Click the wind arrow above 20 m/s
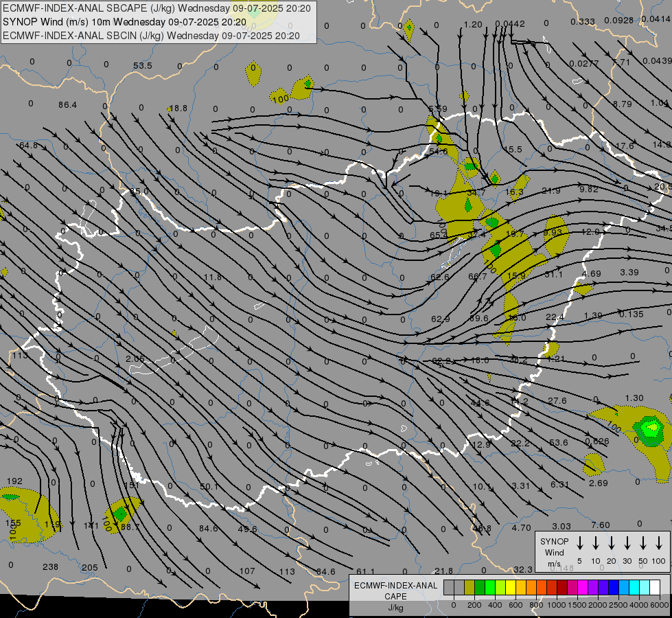The width and height of the screenshot is (672, 618). [612, 543]
